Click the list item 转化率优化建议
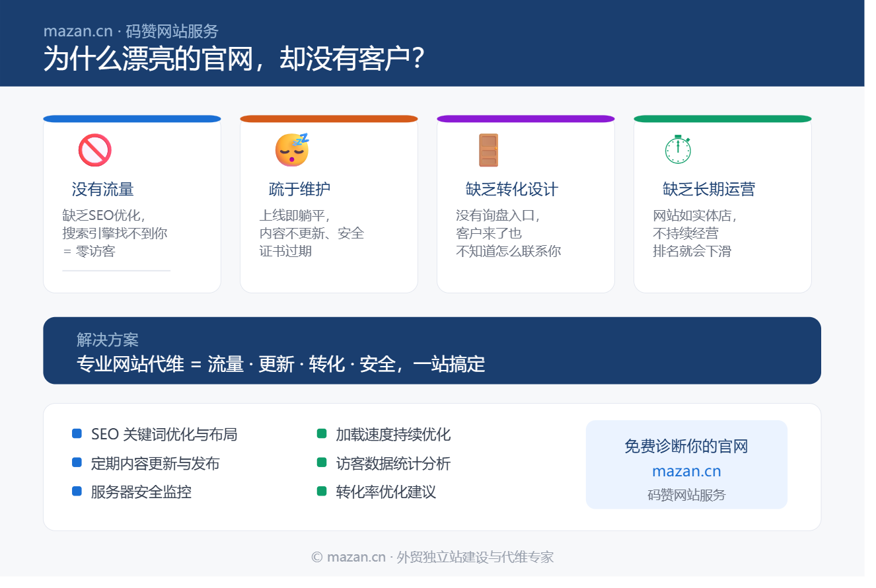This screenshot has height=588, width=876. [x=386, y=492]
